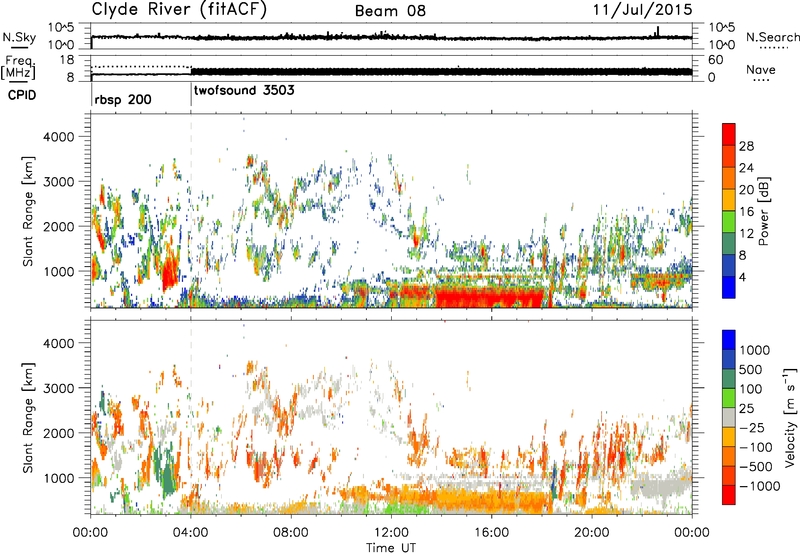
Task: Select the "Beam 08" header label
Action: (390, 11)
